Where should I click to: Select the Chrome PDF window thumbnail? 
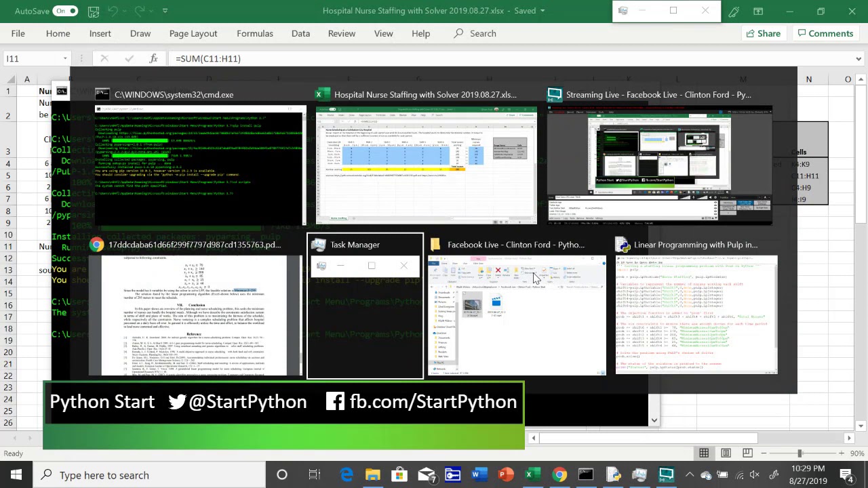(196, 314)
